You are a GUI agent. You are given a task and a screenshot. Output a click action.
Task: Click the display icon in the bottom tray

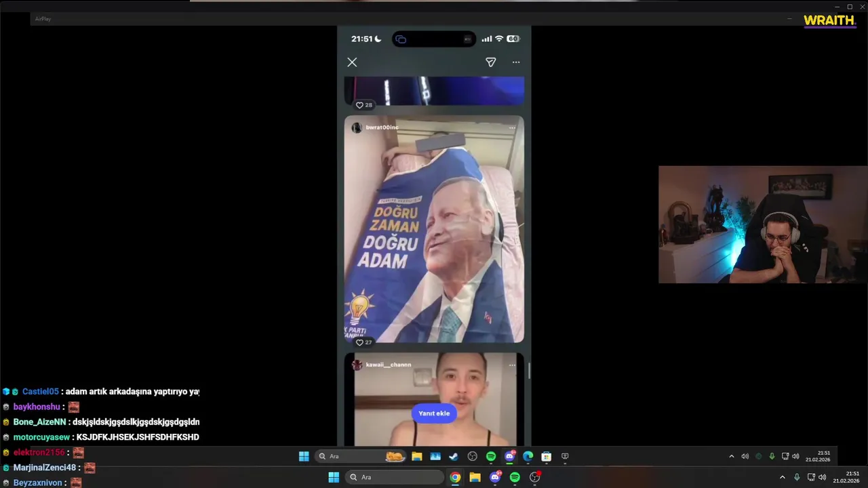tap(811, 477)
